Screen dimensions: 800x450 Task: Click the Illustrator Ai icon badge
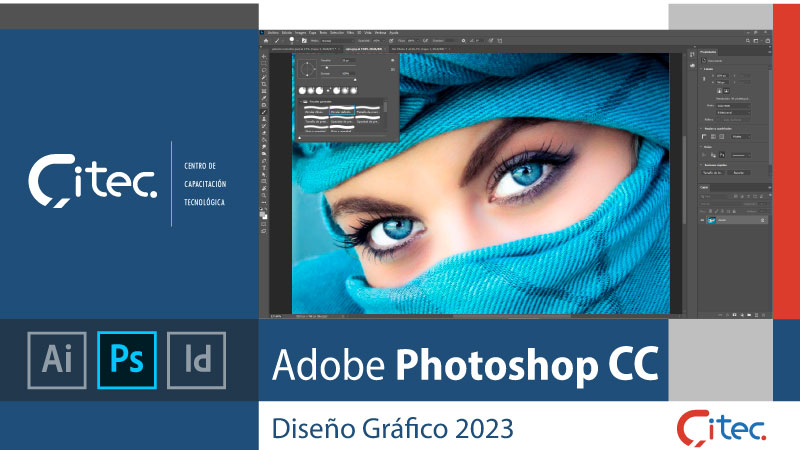tap(57, 358)
